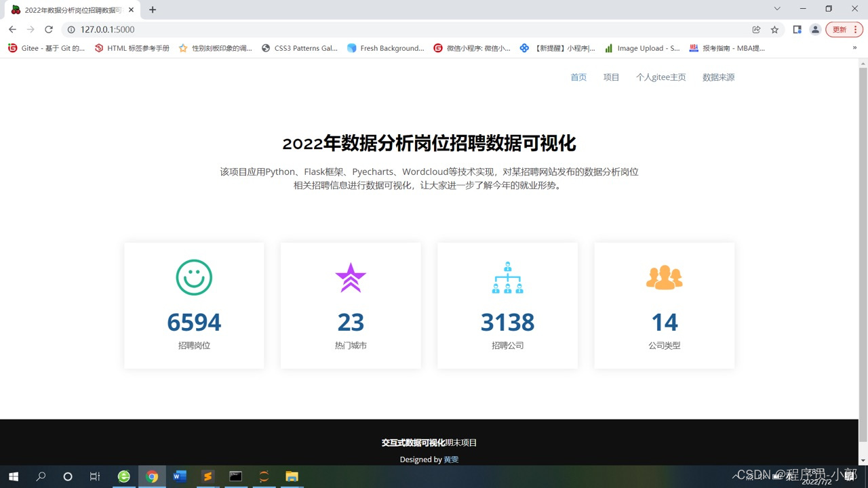This screenshot has width=868, height=488.
Task: Open Task View on taskbar
Action: click(95, 476)
